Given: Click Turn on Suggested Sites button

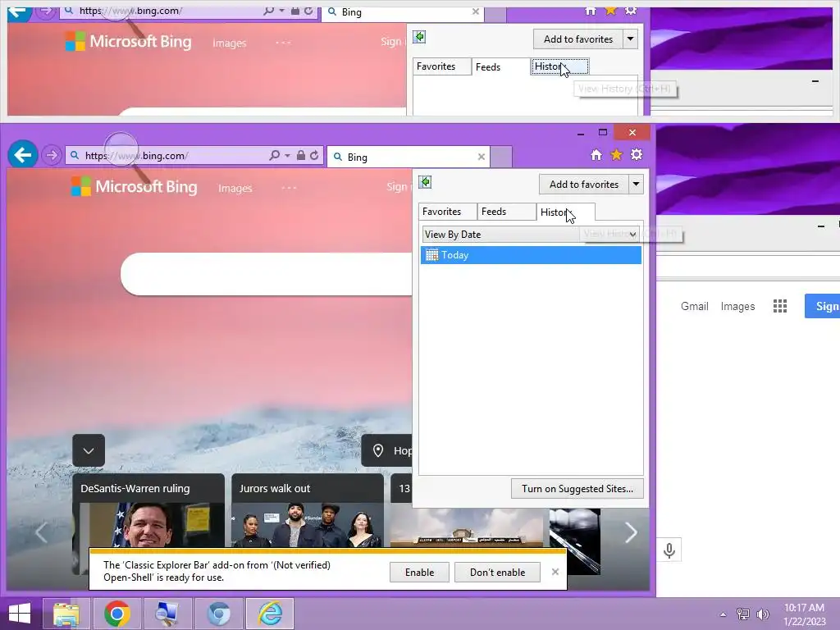Looking at the screenshot, I should 577,489.
